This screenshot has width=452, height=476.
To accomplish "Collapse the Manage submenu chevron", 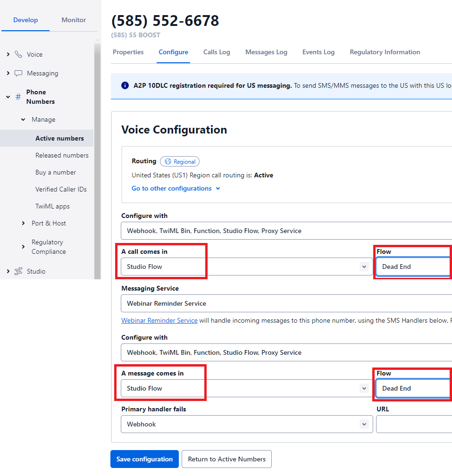I will [x=23, y=119].
